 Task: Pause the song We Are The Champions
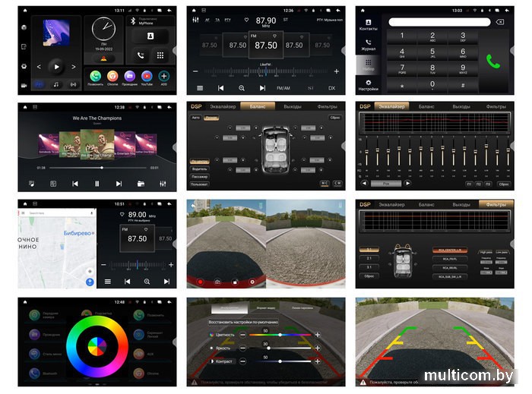[97, 183]
